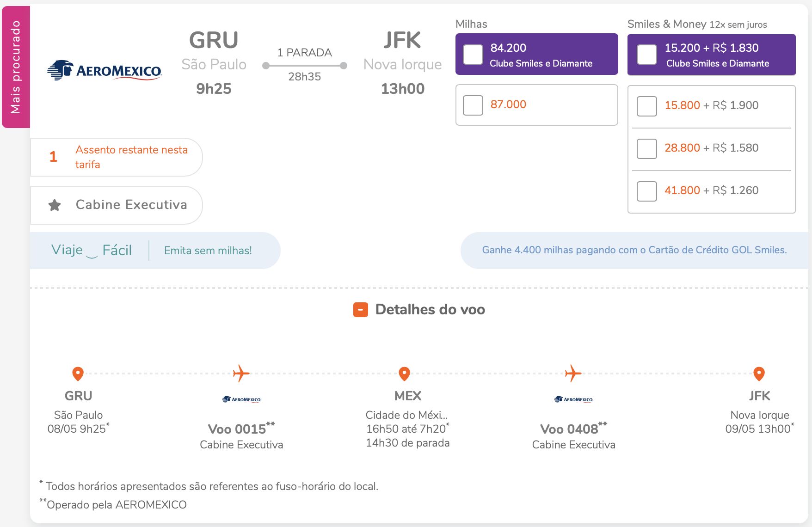The image size is (812, 527).
Task: Click small Aeromexico logo above Voo 0408
Action: pyautogui.click(x=573, y=399)
